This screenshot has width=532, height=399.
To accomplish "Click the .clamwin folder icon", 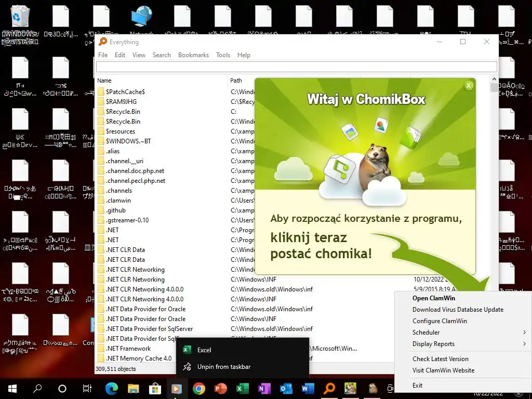I will click(x=101, y=200).
